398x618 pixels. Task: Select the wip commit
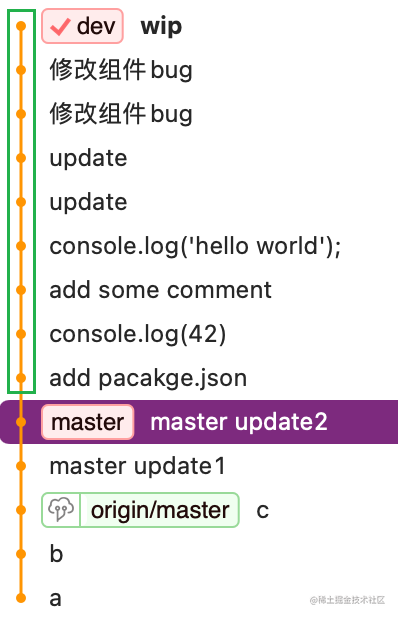pos(161,26)
